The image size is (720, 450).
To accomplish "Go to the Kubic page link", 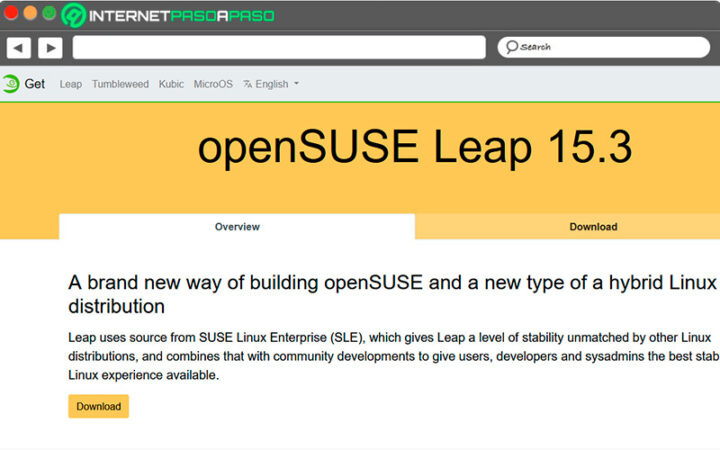I will pyautogui.click(x=171, y=84).
